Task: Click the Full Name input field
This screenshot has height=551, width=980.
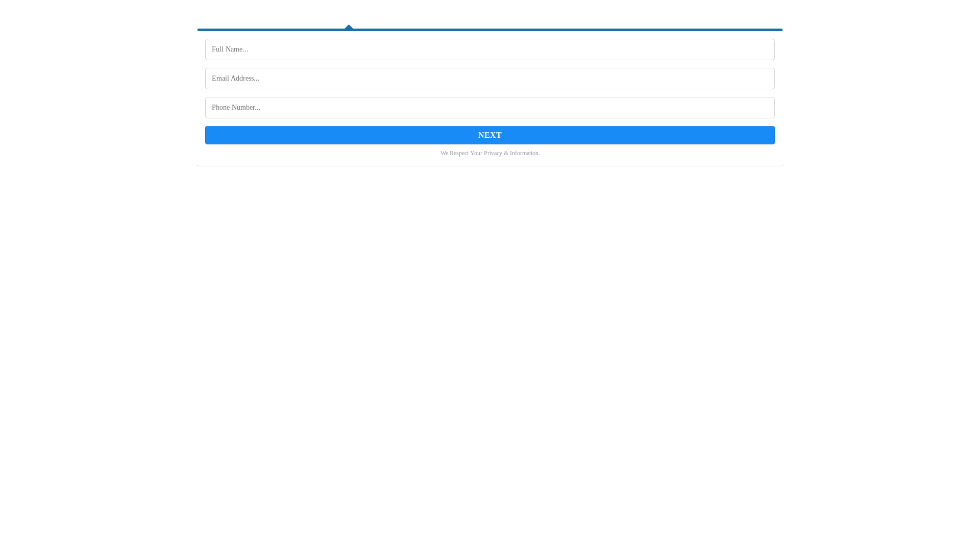Action: click(x=489, y=49)
